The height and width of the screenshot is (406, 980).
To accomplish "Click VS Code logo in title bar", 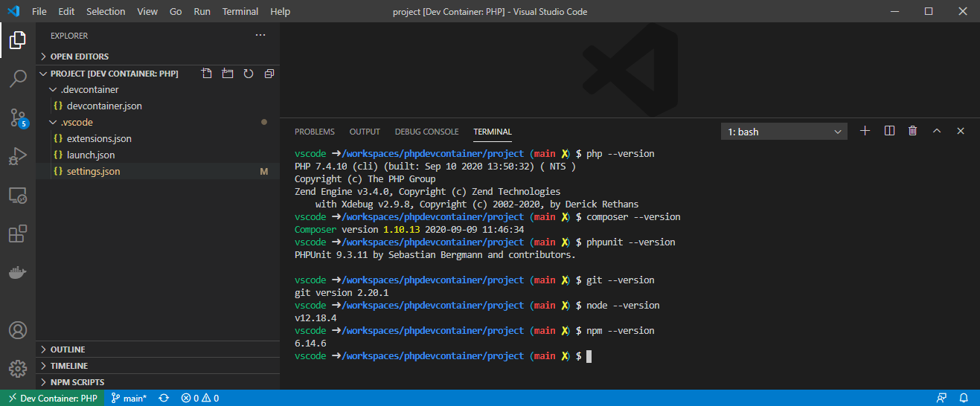I will (x=13, y=11).
